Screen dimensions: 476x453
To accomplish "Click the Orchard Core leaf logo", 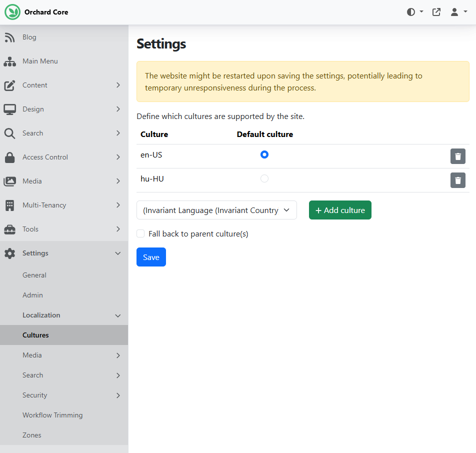I will (x=12, y=12).
